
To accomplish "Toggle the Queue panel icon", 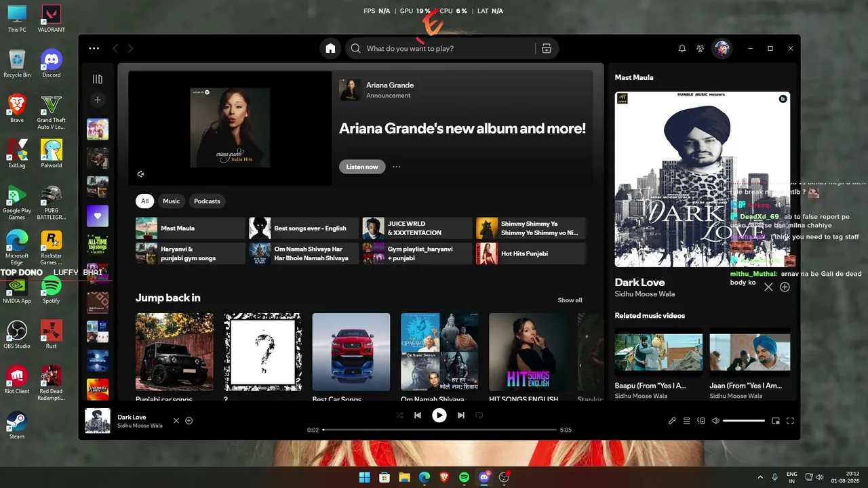I will click(687, 421).
